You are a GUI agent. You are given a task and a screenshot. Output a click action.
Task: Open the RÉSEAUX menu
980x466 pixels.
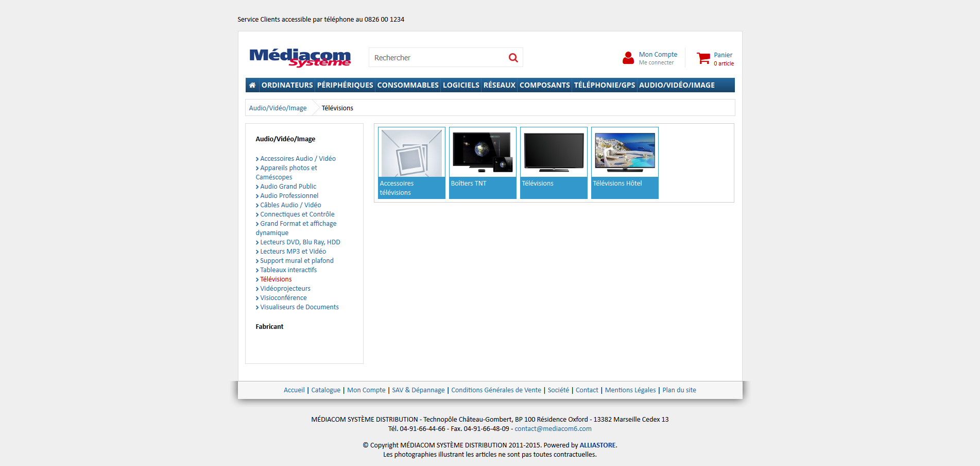tap(499, 85)
